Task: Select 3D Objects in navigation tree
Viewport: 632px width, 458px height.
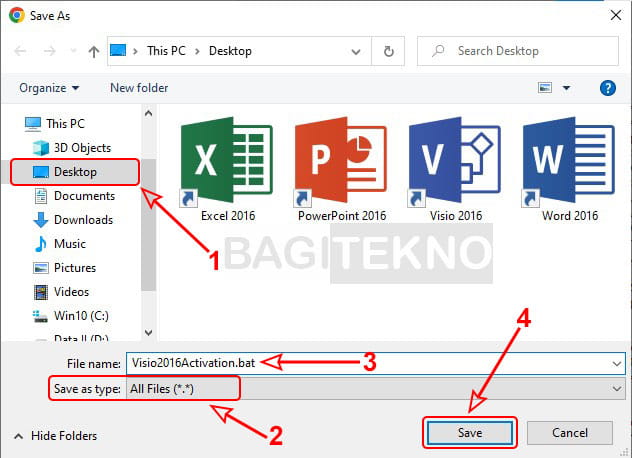Action: (x=72, y=148)
